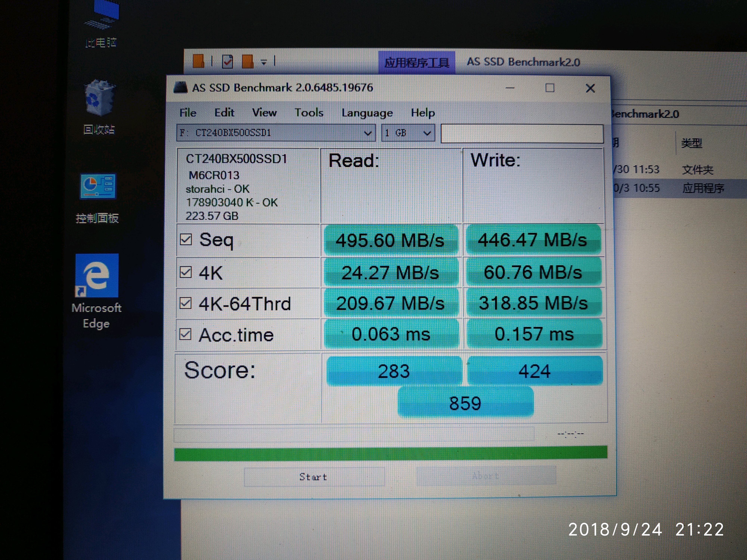Click the storahci - OK driver status
Viewport: 747px width, 560px height.
218,189
